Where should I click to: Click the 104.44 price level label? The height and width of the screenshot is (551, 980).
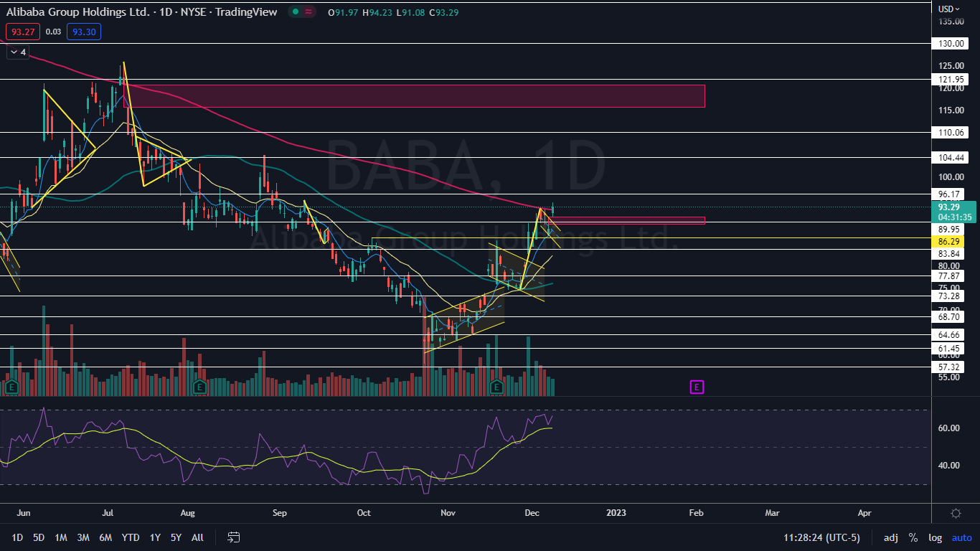tap(951, 157)
